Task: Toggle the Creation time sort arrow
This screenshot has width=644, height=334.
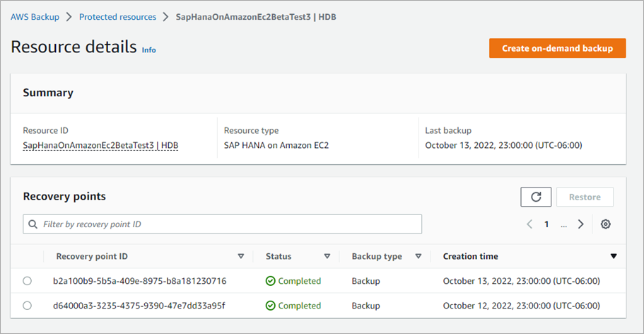Action: pyautogui.click(x=613, y=256)
